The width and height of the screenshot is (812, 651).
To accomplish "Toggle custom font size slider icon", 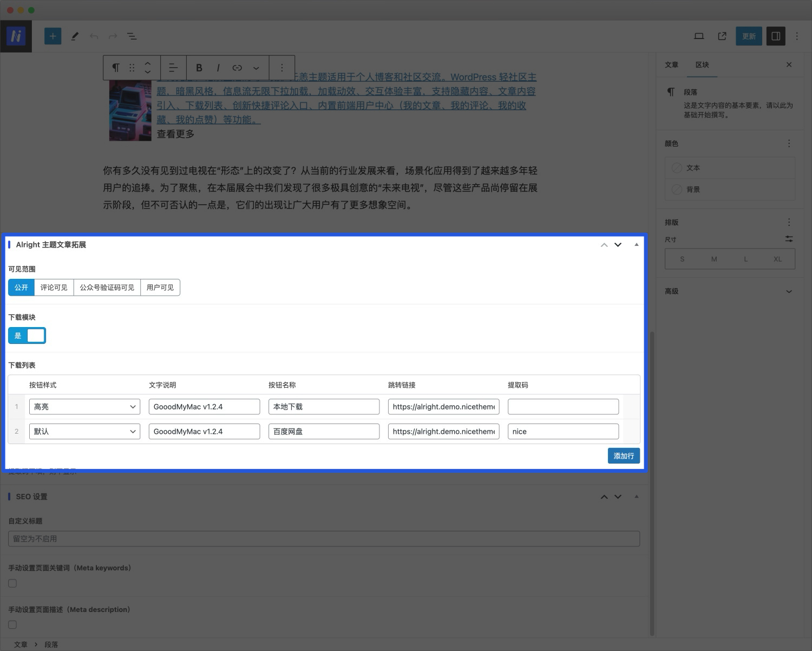I will 789,239.
